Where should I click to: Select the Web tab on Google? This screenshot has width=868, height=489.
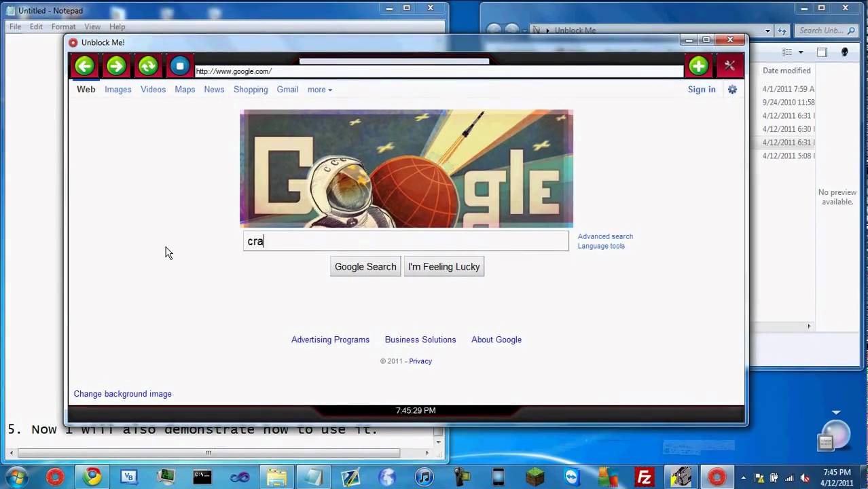(x=86, y=90)
